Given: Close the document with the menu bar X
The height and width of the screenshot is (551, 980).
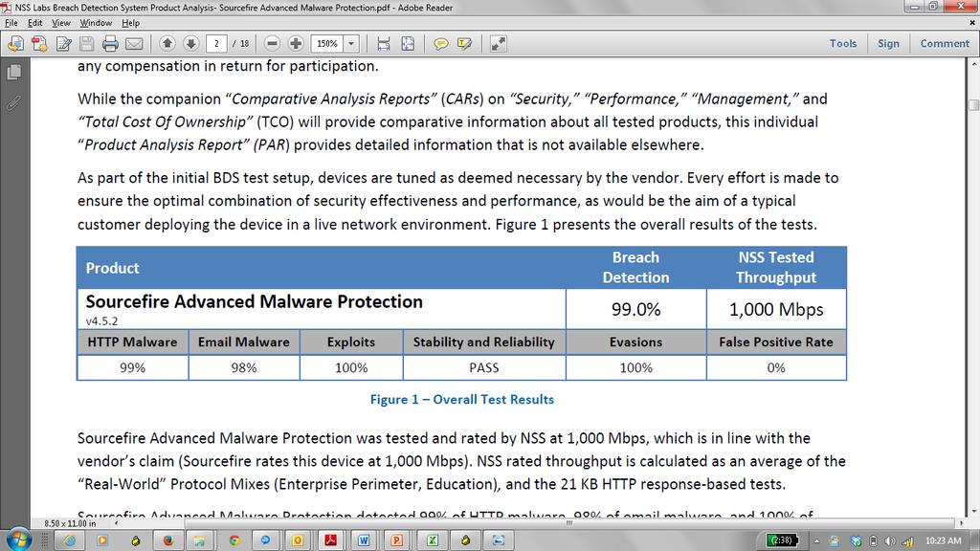Looking at the screenshot, I should click(972, 23).
